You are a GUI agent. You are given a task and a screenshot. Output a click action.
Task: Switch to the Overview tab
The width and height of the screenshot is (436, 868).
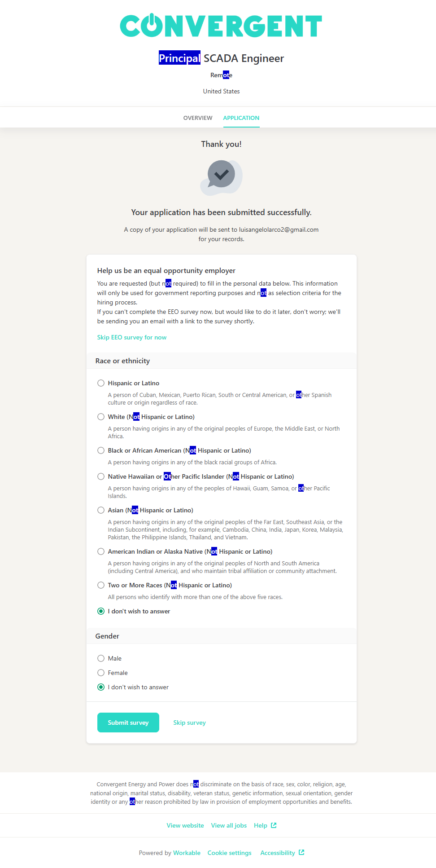198,118
